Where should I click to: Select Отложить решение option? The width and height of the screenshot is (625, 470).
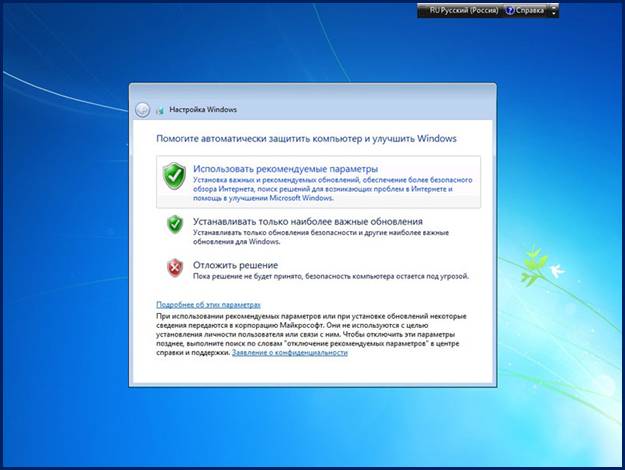[x=318, y=270]
